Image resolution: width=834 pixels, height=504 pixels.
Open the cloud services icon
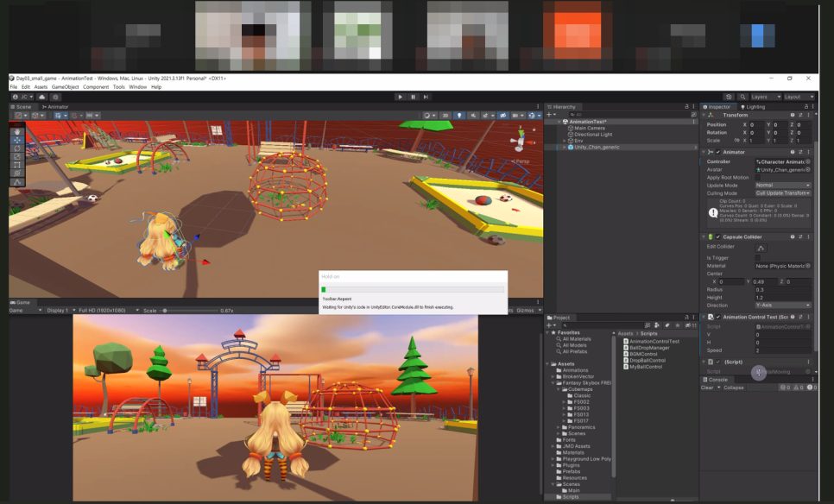pyautogui.click(x=42, y=97)
